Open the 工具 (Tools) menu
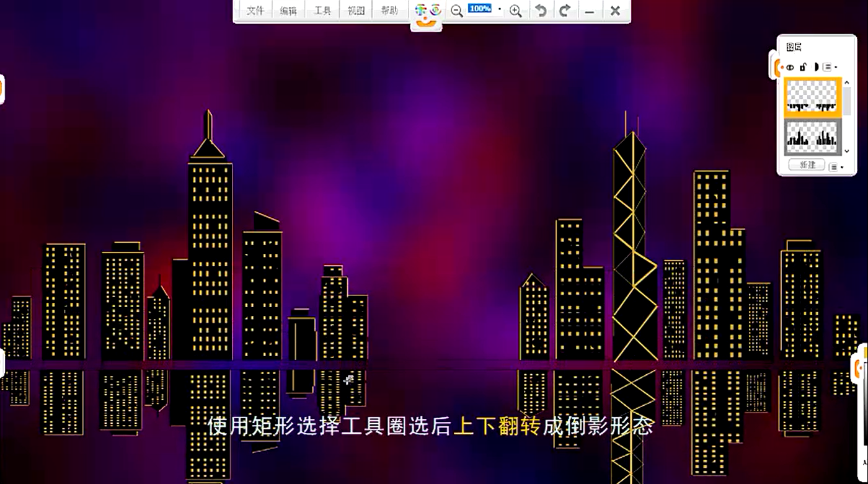 322,11
